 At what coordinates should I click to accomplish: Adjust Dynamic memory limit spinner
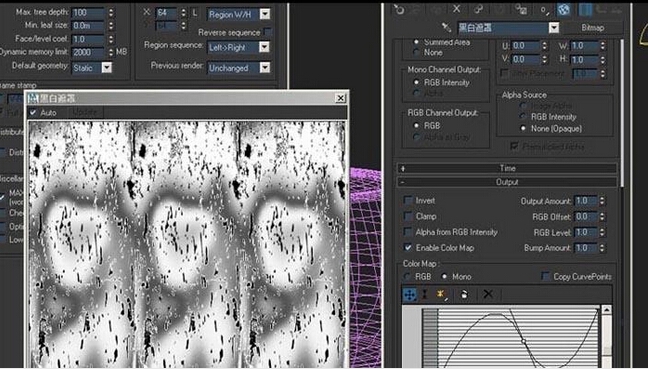[111, 52]
